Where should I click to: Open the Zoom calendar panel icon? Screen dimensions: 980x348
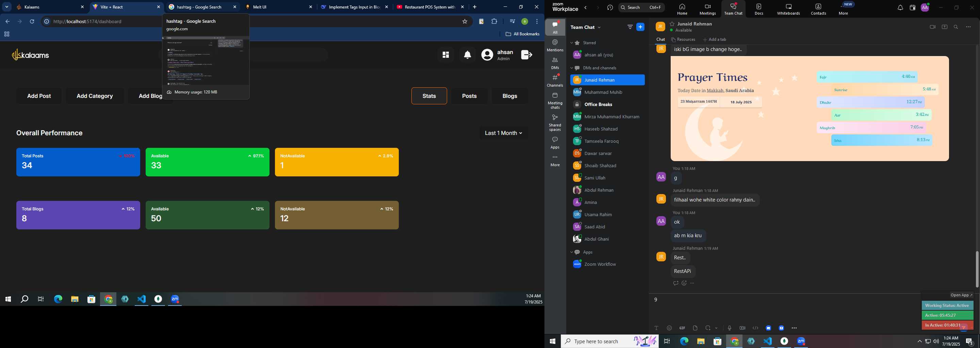click(x=912, y=7)
